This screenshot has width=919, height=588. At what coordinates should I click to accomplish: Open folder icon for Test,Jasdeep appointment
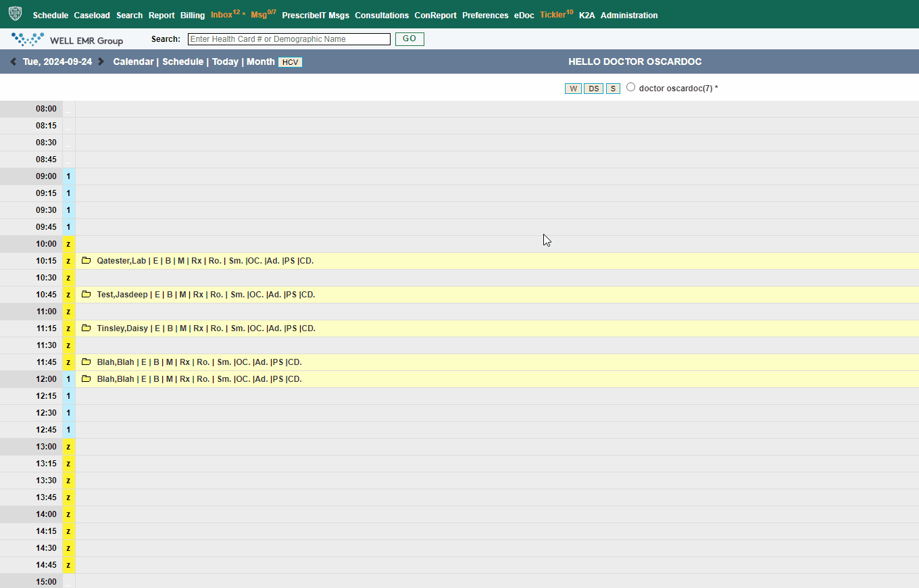(86, 295)
